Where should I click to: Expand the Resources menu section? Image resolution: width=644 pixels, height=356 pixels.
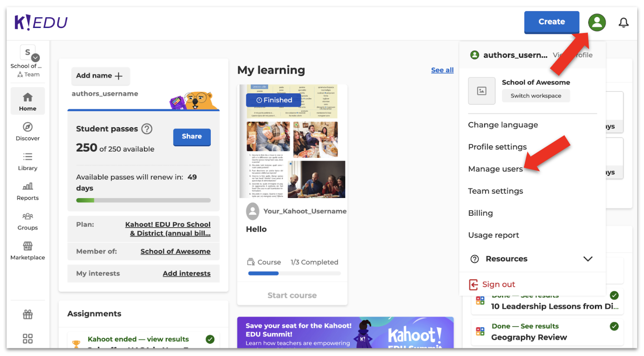[588, 259]
